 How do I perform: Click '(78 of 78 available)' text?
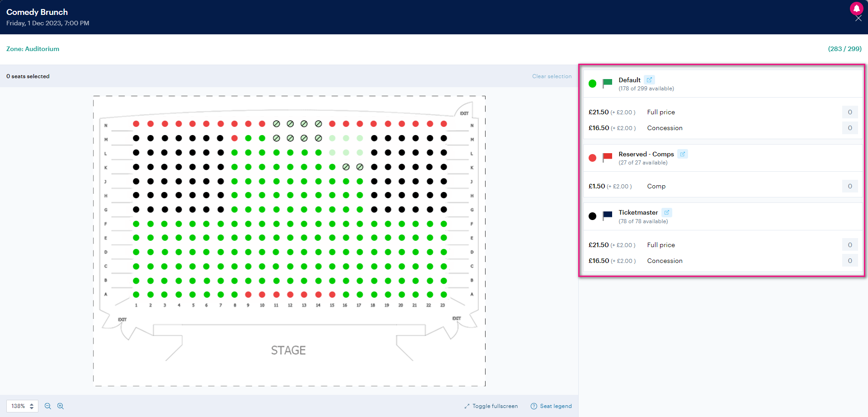pos(643,221)
